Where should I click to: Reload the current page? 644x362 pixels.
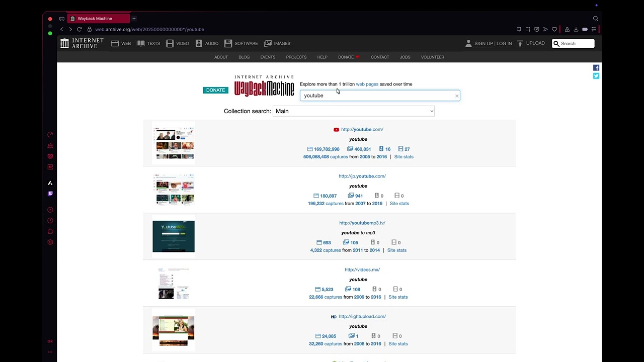click(79, 30)
